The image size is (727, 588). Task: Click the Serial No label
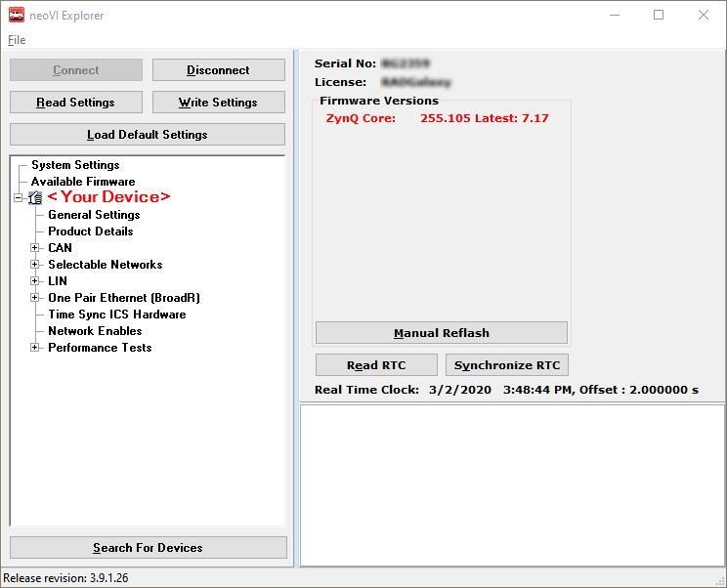[x=345, y=63]
